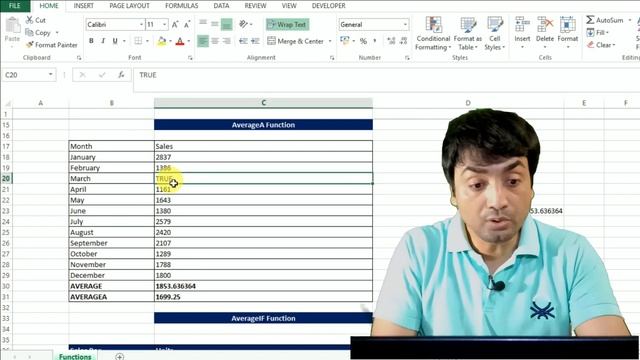Open the Merge & Center dropdown arrow

[x=330, y=41]
